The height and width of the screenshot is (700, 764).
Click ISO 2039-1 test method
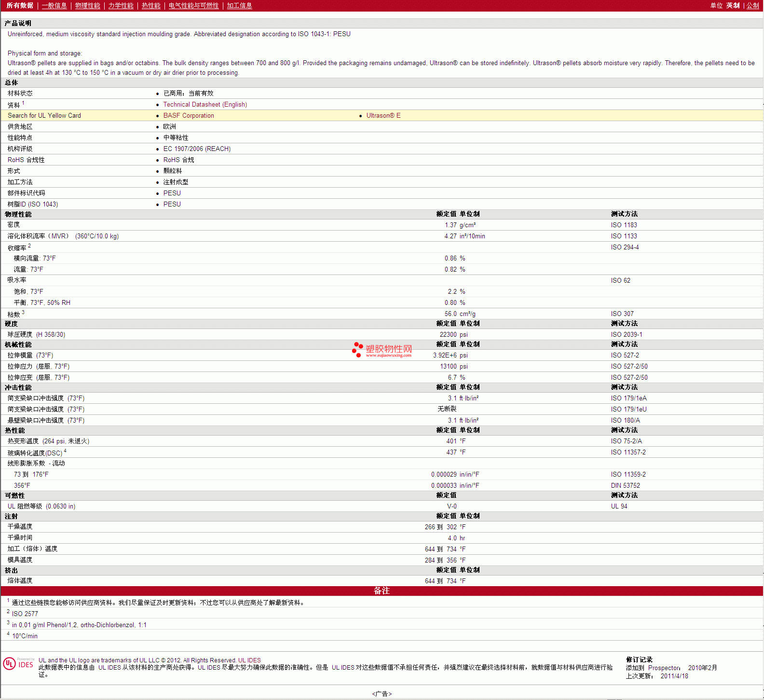(627, 335)
